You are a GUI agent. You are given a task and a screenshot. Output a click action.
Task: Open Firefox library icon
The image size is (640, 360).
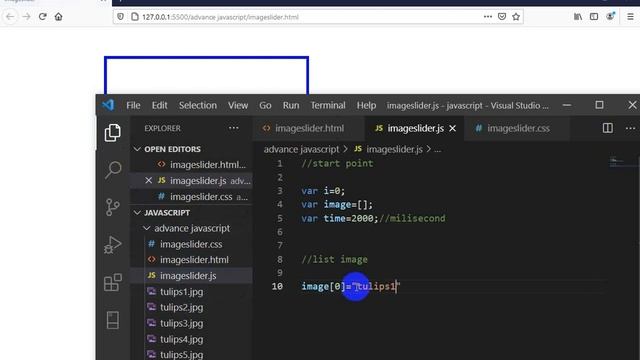click(578, 17)
